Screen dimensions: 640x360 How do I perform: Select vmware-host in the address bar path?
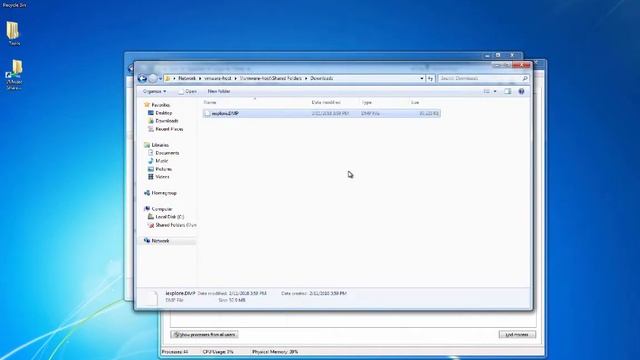point(218,78)
